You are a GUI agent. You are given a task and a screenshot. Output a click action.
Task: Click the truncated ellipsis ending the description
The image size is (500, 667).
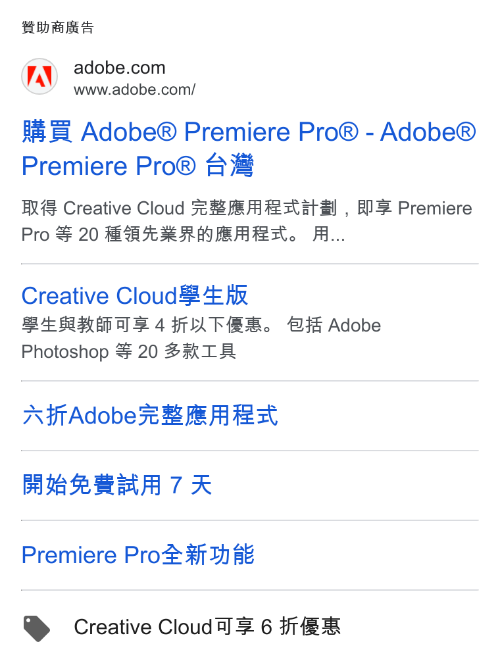(337, 237)
